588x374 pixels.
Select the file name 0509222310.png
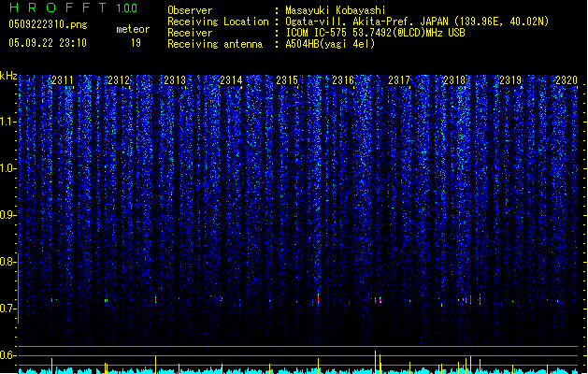pyautogui.click(x=48, y=24)
